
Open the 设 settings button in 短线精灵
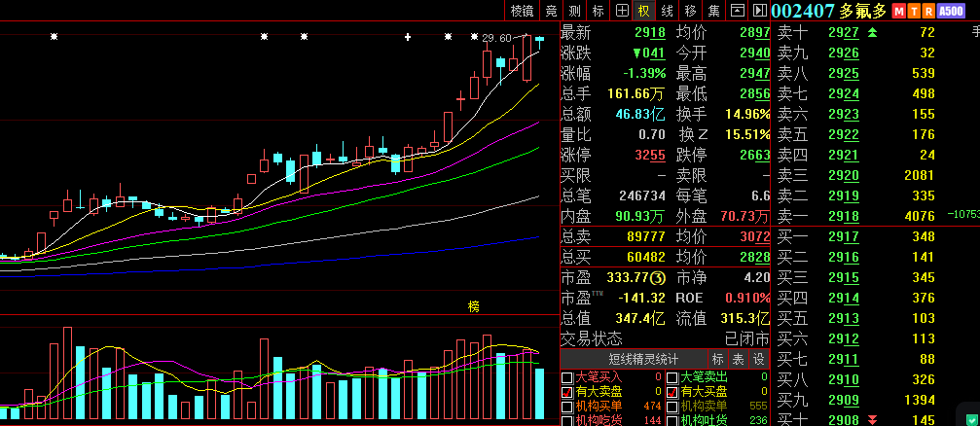tap(759, 359)
